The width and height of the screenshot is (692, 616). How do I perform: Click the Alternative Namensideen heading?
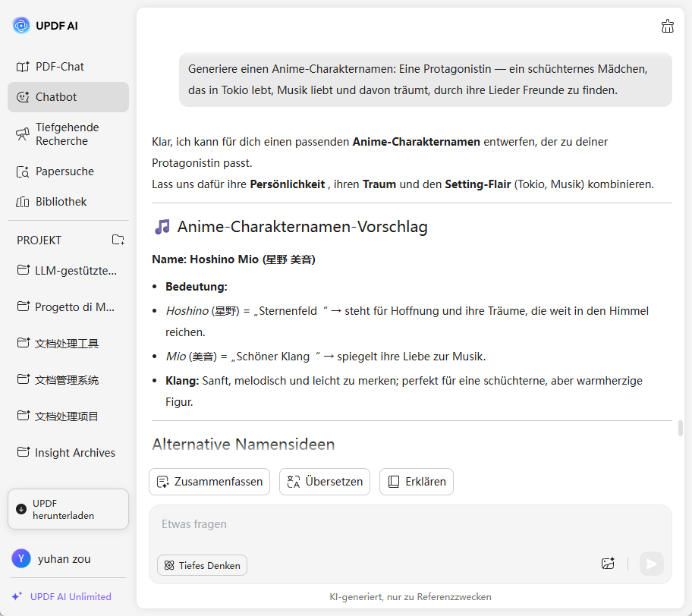coord(243,444)
